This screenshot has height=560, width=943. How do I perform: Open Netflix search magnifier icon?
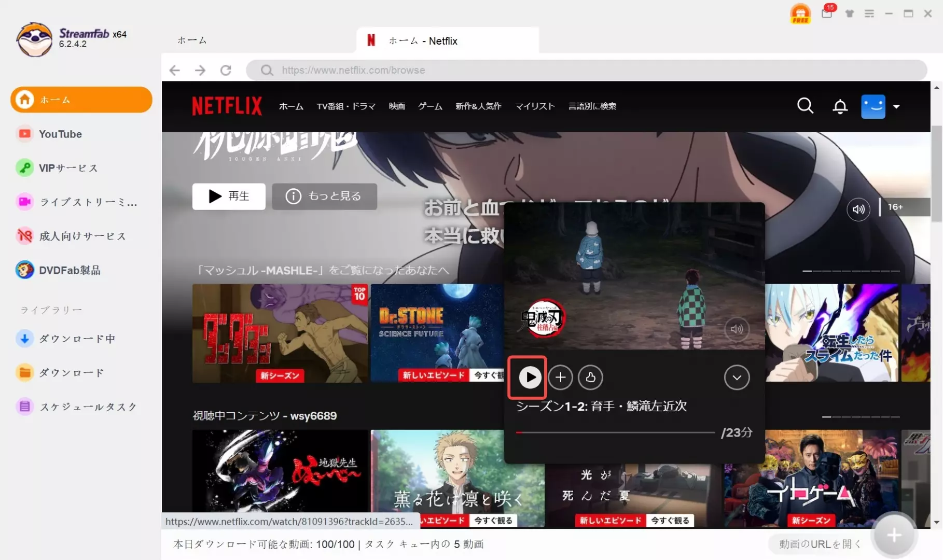(805, 106)
